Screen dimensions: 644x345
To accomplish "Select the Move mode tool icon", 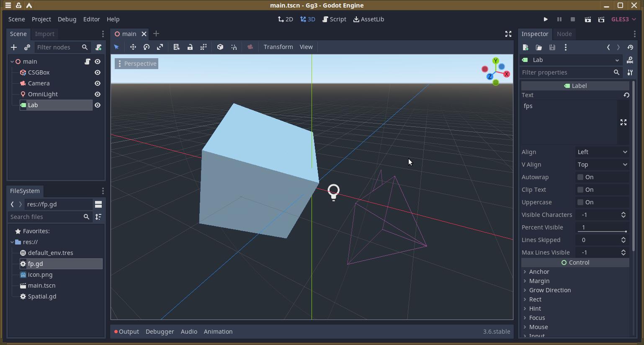I will pyautogui.click(x=133, y=47).
